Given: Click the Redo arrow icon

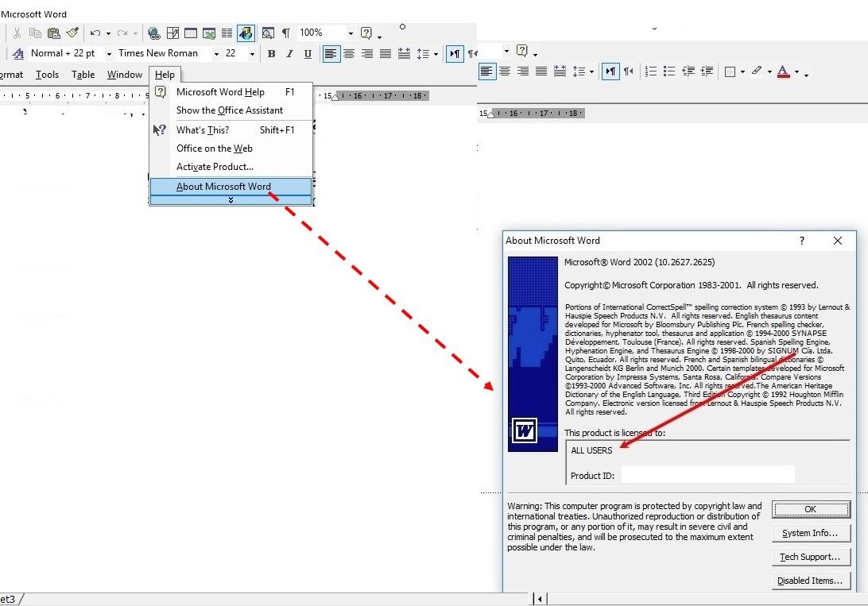Looking at the screenshot, I should (122, 33).
